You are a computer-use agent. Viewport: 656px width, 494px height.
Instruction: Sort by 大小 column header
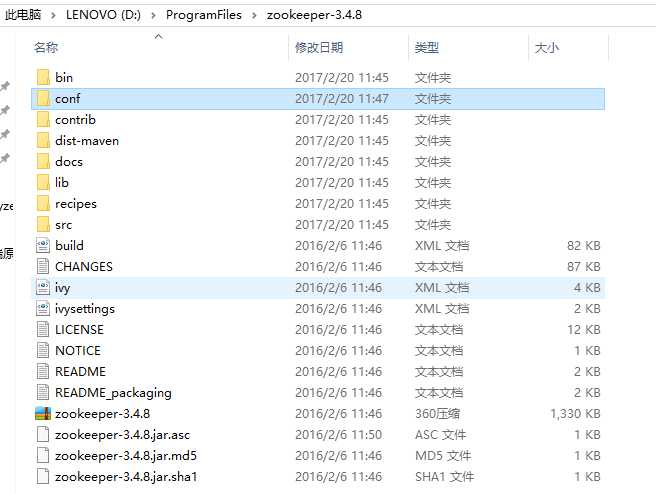click(546, 47)
